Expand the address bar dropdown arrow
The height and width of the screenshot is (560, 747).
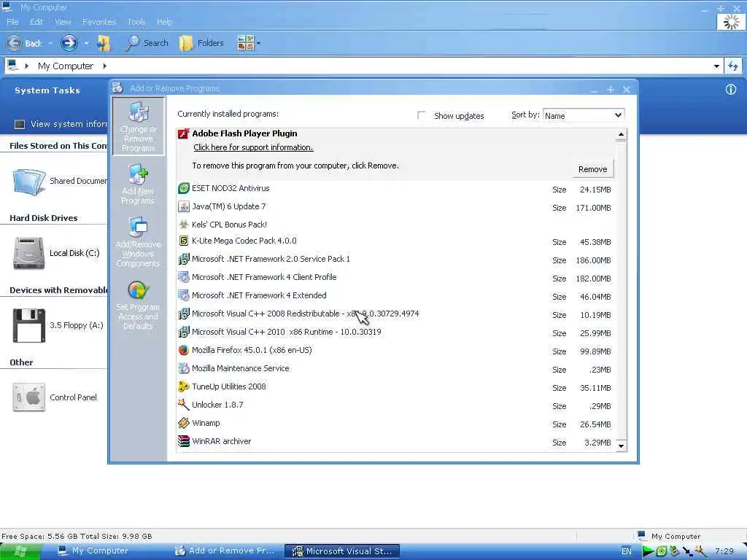[x=716, y=66]
